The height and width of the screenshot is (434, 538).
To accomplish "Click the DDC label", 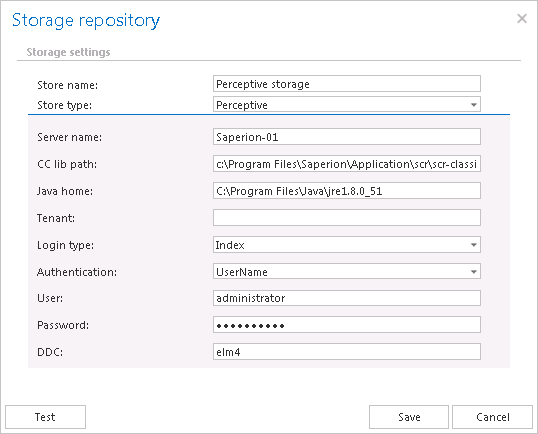I will 50,352.
